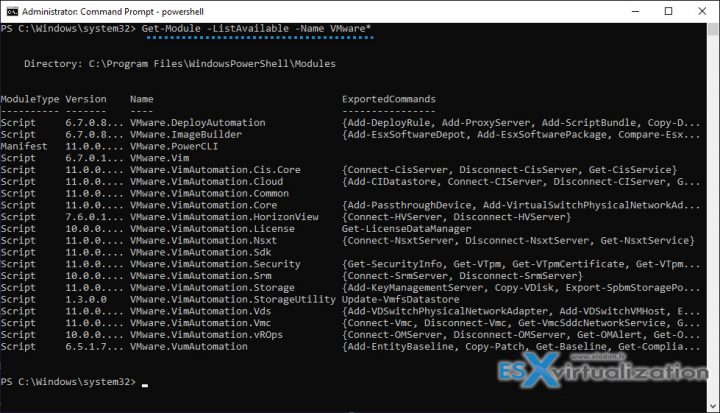Click the '{Add-DeployRule...' exported commands text
The image size is (720, 413).
coord(521,123)
